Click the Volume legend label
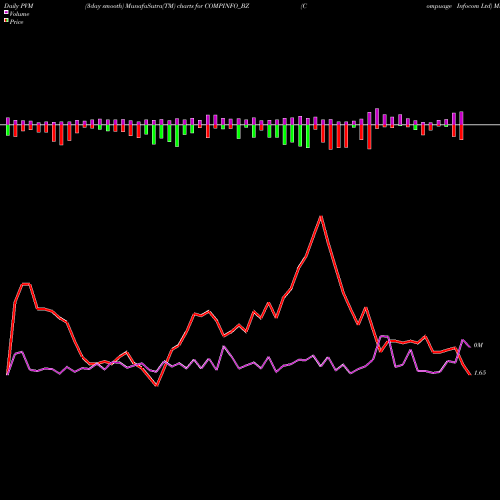This screenshot has height=500, width=500. pyautogui.click(x=19, y=14)
